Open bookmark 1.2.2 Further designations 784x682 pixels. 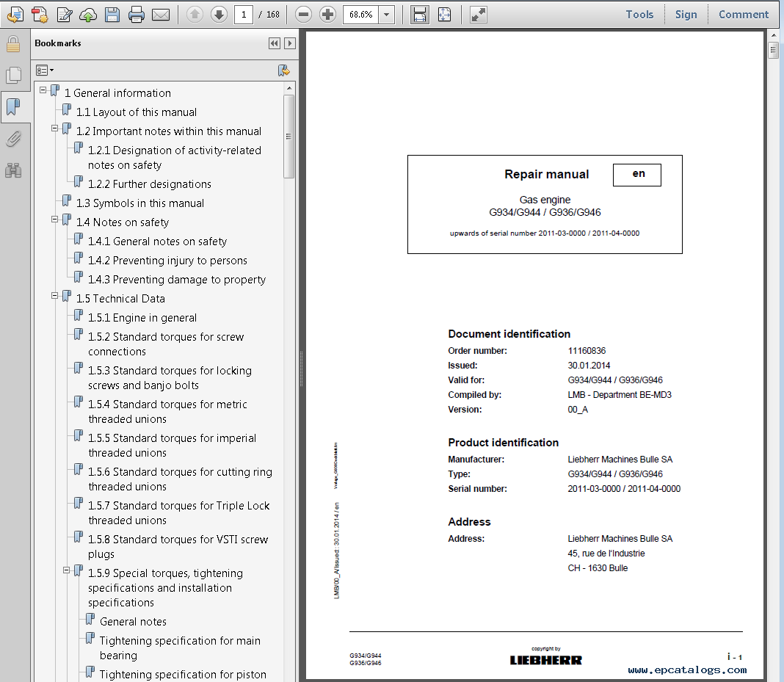(150, 184)
